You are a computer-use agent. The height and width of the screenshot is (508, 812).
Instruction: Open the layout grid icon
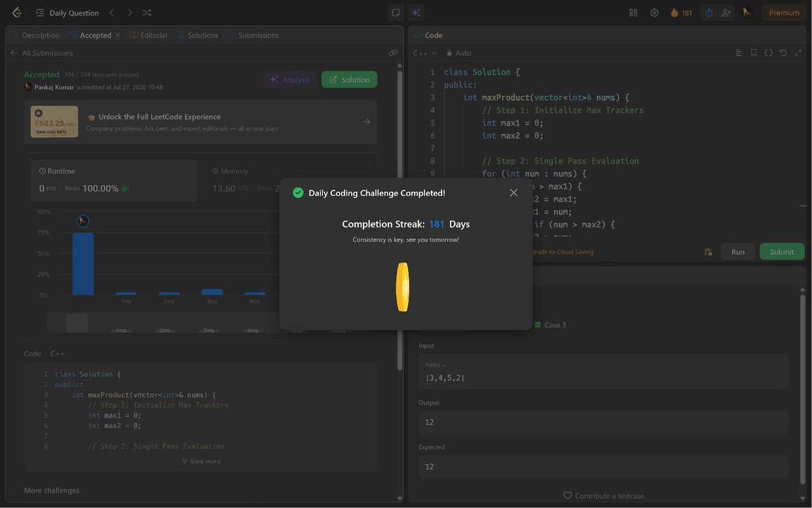tap(633, 13)
